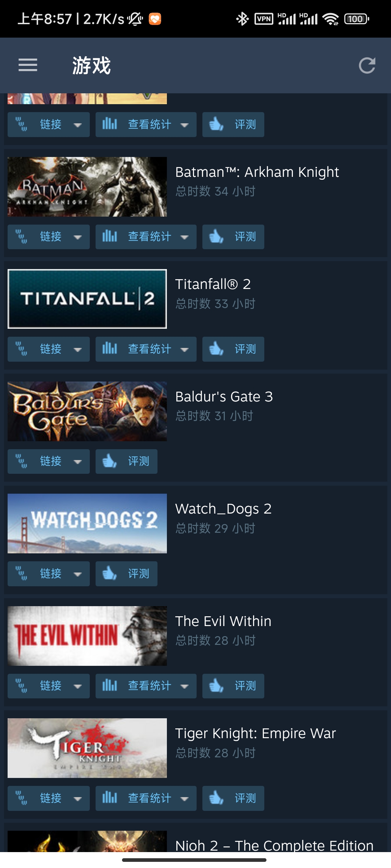Viewport: 391px width, 868px height.
Task: Open the Batman Arkham Knight banner thumbnail
Action: [87, 187]
